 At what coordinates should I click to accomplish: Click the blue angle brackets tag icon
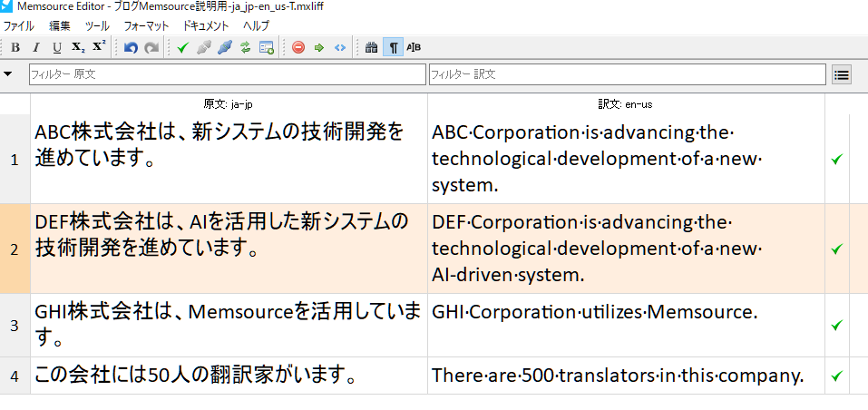[x=340, y=47]
